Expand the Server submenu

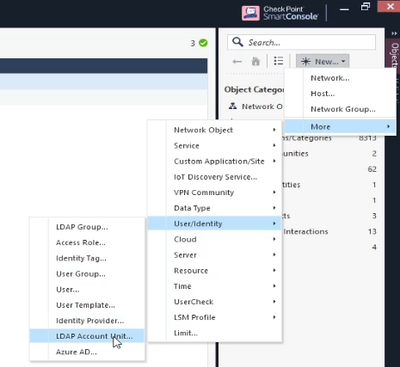[215, 255]
